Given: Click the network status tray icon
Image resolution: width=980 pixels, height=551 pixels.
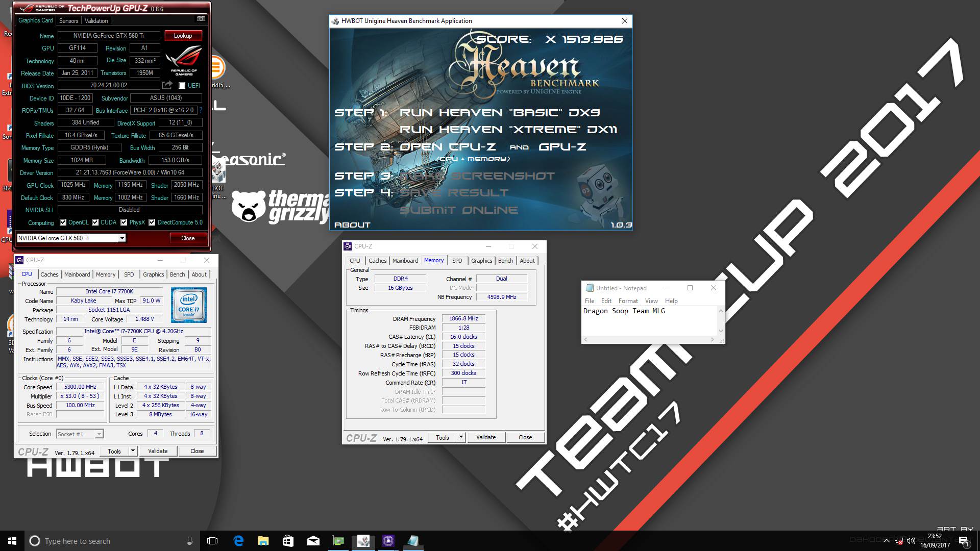Looking at the screenshot, I should click(899, 541).
